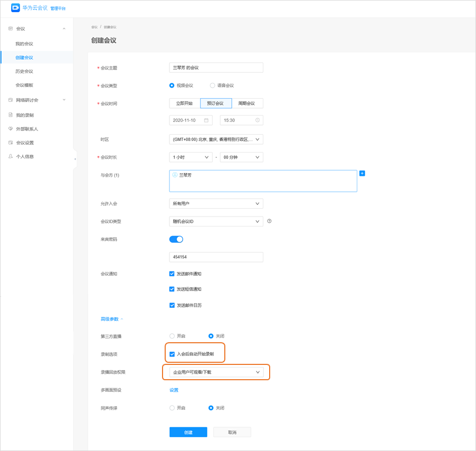Select the 语音会议 radio button
The height and width of the screenshot is (451, 476).
coord(212,86)
